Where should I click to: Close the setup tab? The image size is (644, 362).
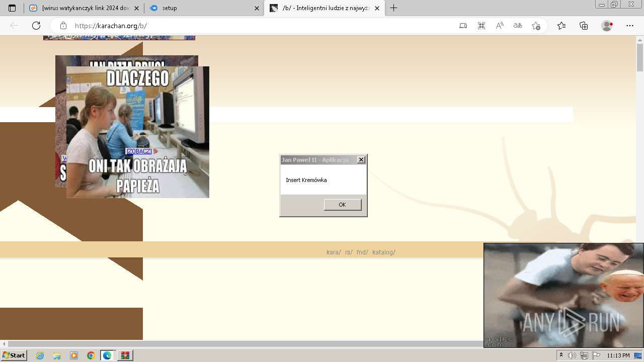[257, 8]
